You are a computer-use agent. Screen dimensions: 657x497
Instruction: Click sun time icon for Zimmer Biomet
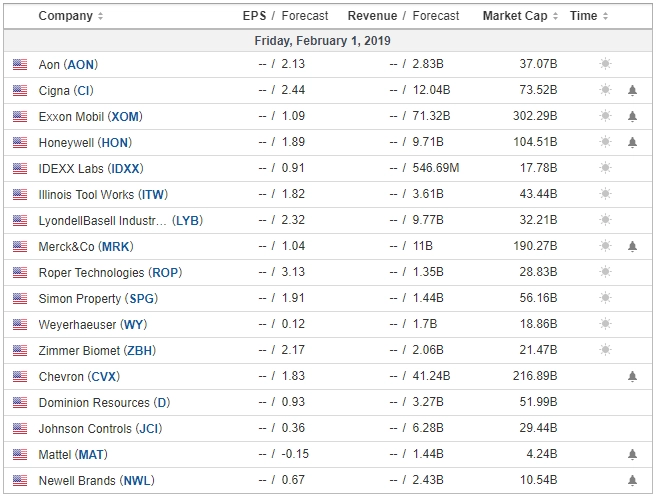point(605,349)
